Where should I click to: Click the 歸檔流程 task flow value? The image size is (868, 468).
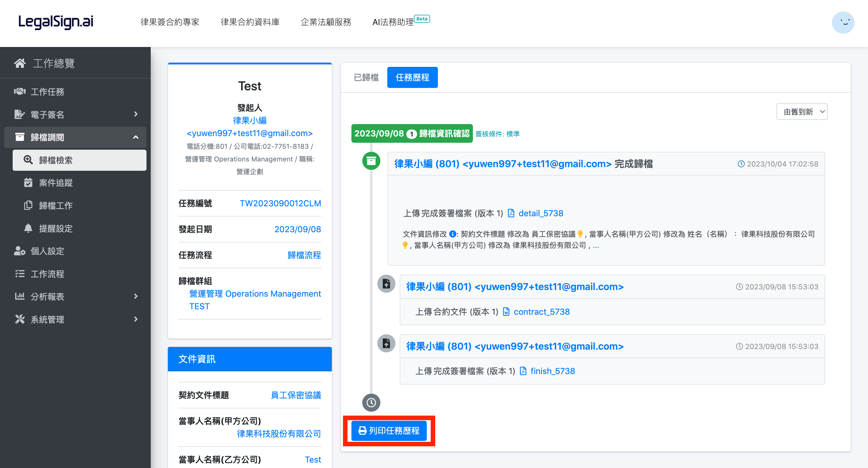click(304, 255)
